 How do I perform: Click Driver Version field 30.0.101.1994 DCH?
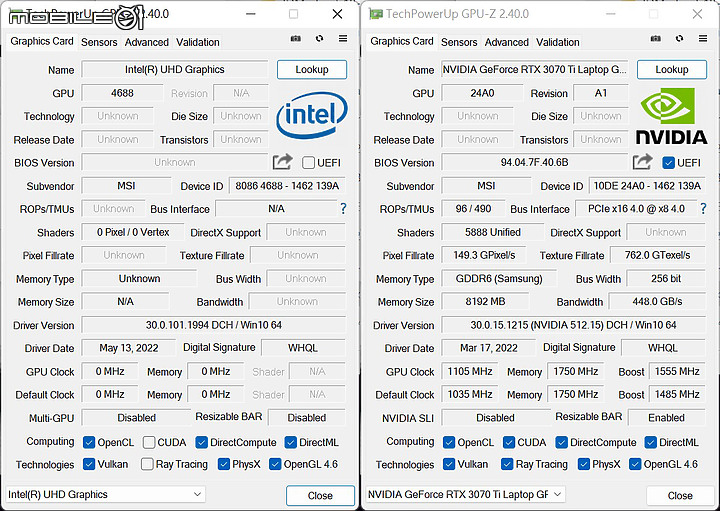click(x=214, y=325)
